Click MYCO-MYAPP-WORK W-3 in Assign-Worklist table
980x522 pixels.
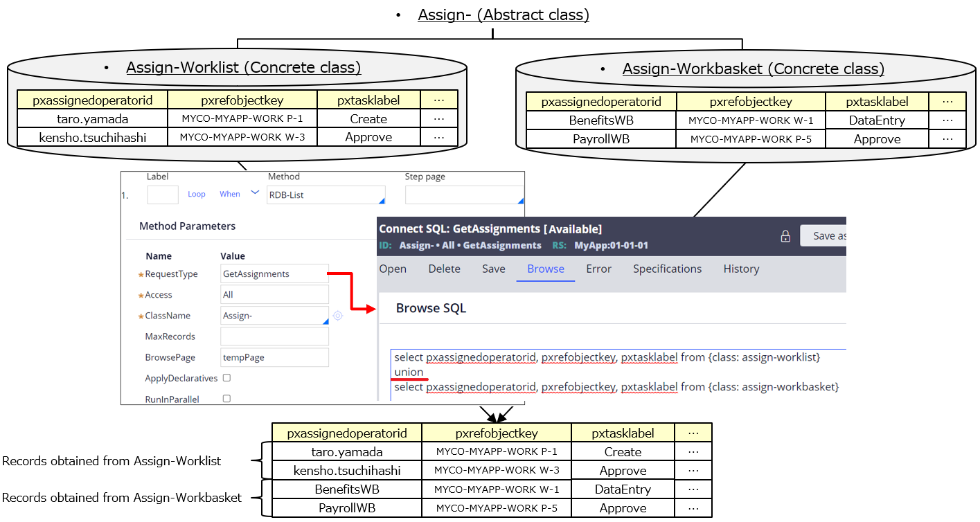(x=242, y=137)
